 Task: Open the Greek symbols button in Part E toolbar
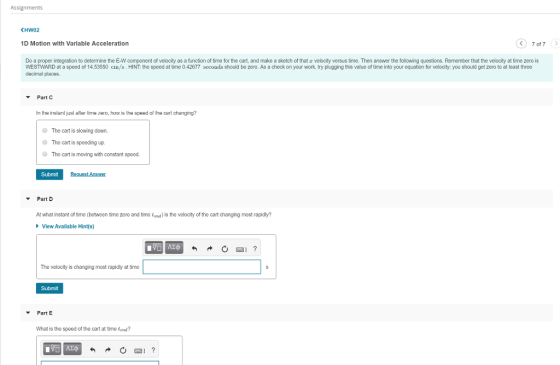pyautogui.click(x=72, y=349)
